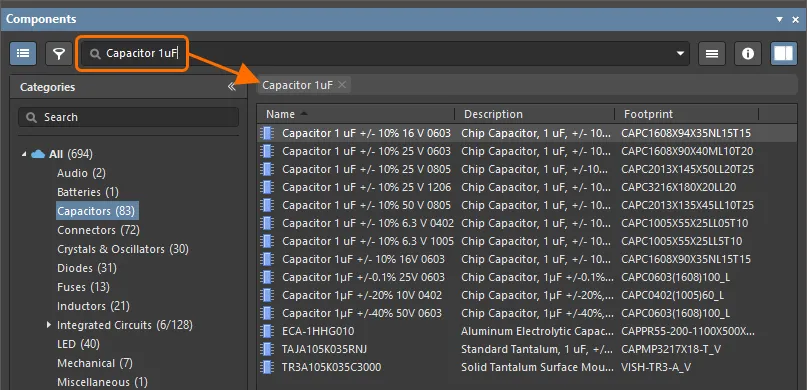The height and width of the screenshot is (390, 807).
Task: Select the Mechanical (7) category
Action: point(95,363)
